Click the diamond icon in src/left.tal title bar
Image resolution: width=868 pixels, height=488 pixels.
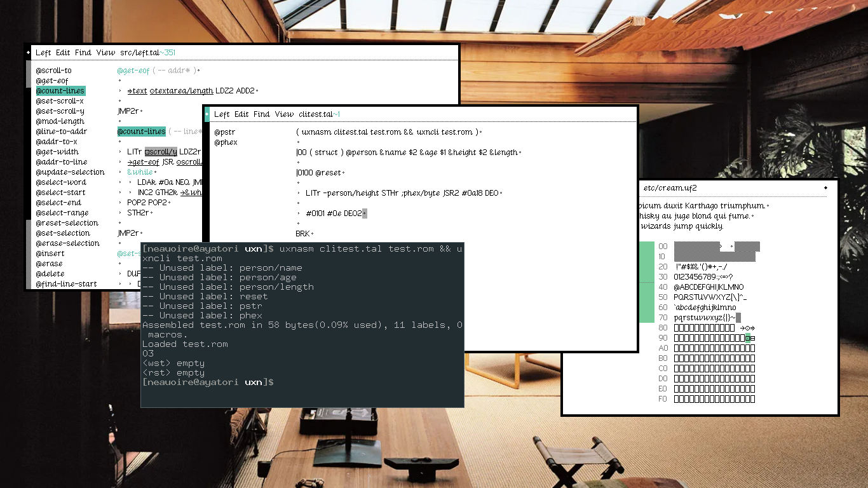pos(29,53)
